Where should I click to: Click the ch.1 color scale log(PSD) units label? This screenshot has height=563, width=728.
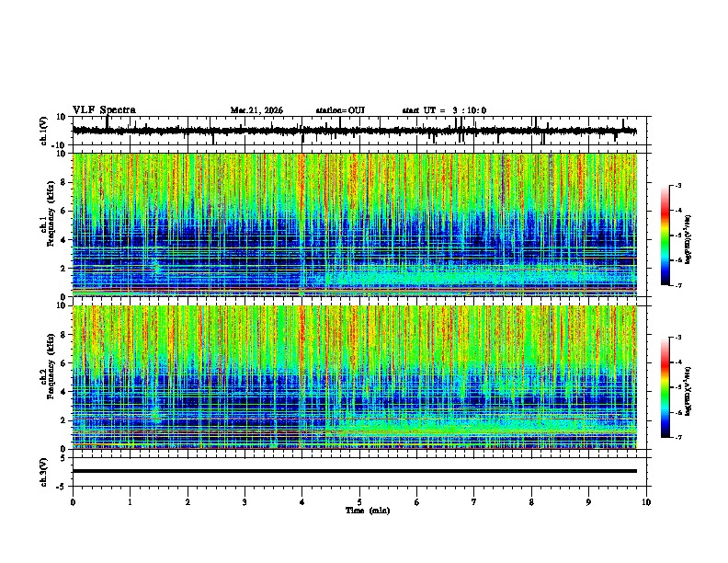click(688, 239)
